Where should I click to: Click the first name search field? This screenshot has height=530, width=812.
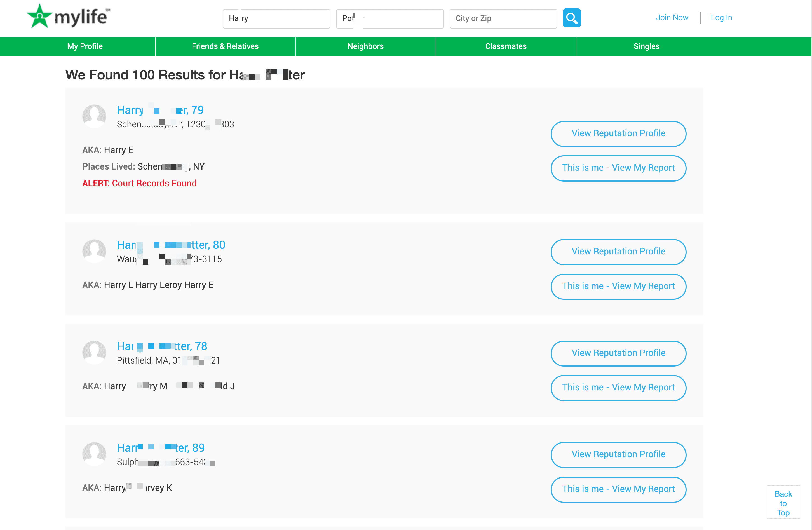[276, 18]
